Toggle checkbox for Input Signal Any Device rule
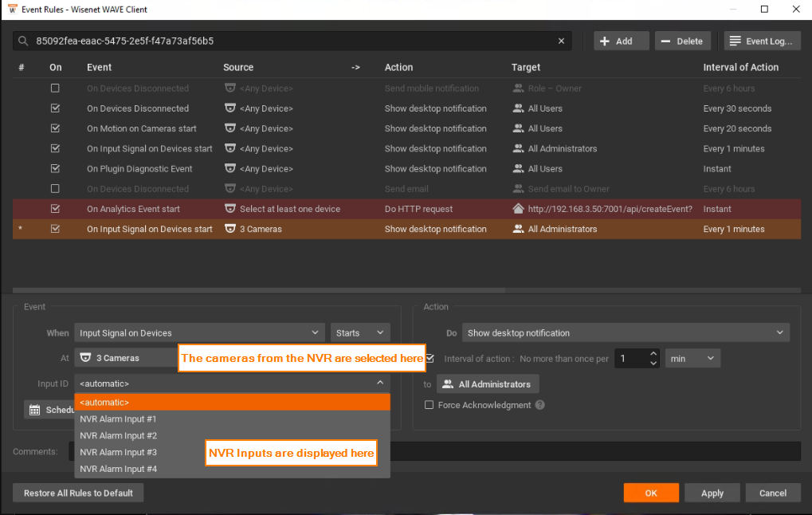 [55, 149]
